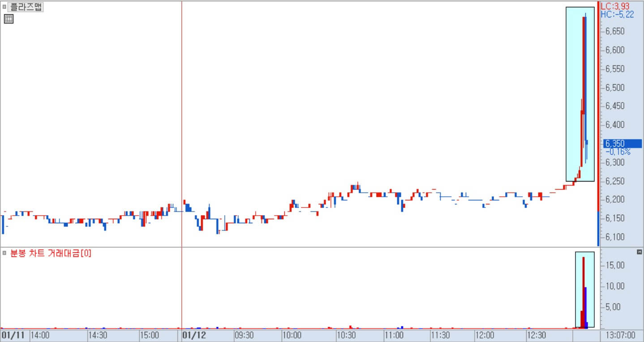Image resolution: width=644 pixels, height=342 pixels.
Task: Close the volume indicator panel with x
Action: [x=639, y=252]
